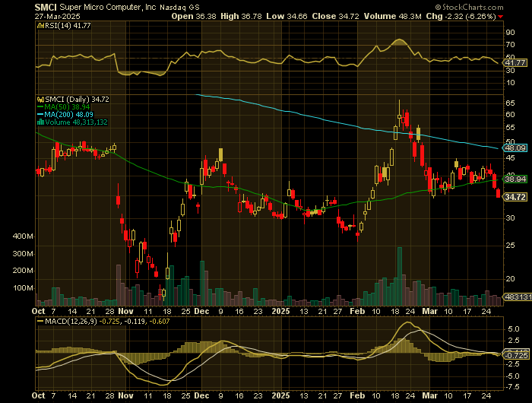
Task: Click the 'Low 34.66' value
Action: click(287, 16)
